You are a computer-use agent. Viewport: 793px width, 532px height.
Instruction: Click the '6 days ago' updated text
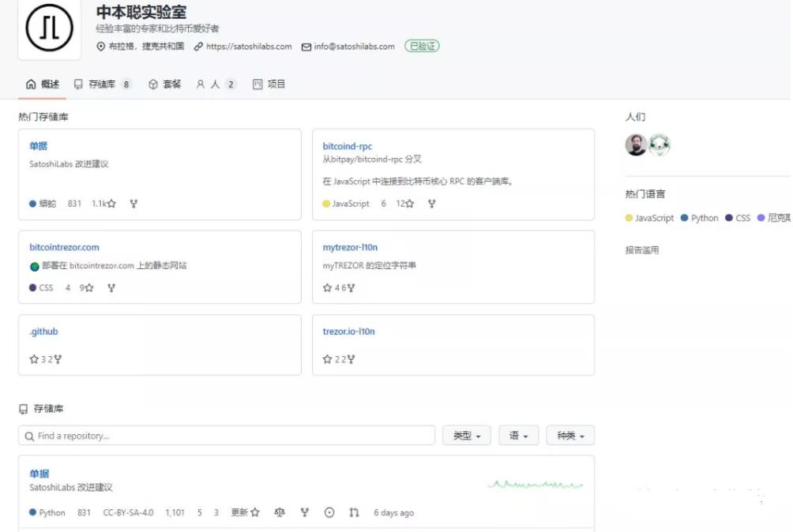pos(393,513)
